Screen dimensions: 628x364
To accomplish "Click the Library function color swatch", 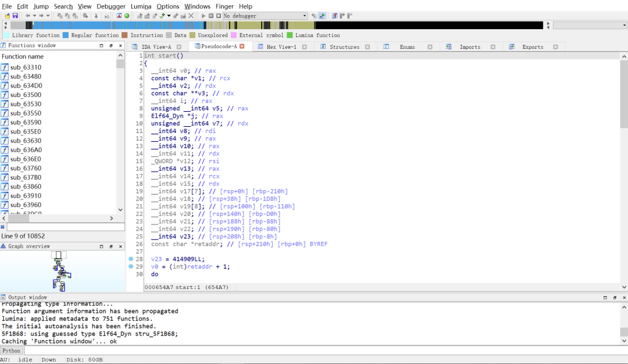I will pyautogui.click(x=6, y=35).
